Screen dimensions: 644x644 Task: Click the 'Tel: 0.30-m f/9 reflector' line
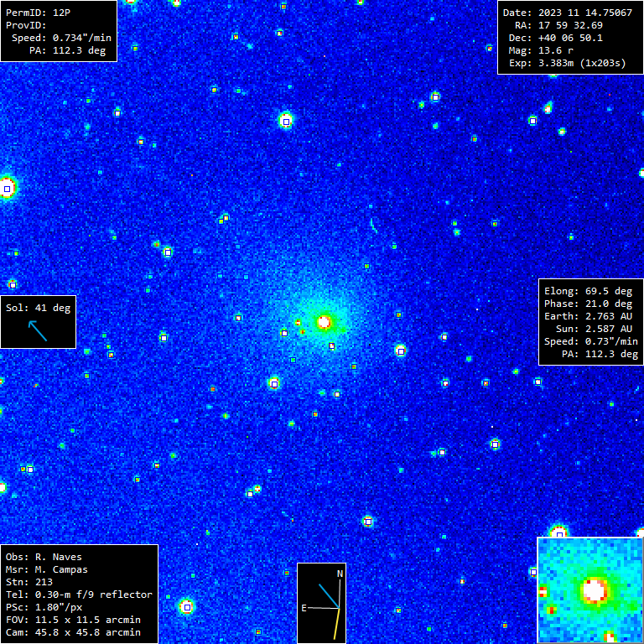(x=79, y=595)
